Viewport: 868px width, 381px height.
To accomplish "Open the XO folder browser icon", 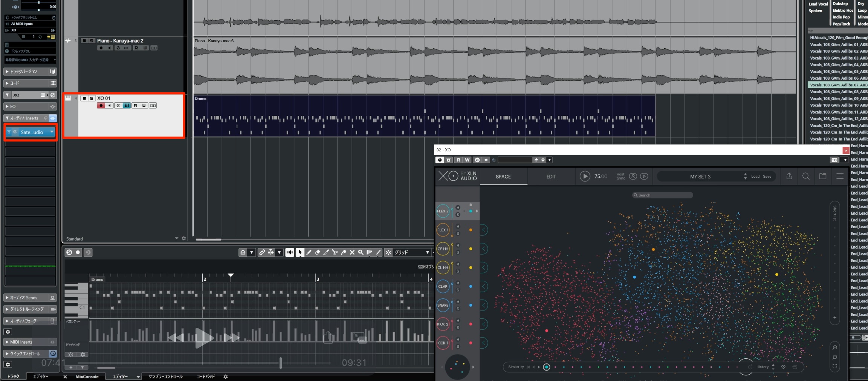I will 823,176.
